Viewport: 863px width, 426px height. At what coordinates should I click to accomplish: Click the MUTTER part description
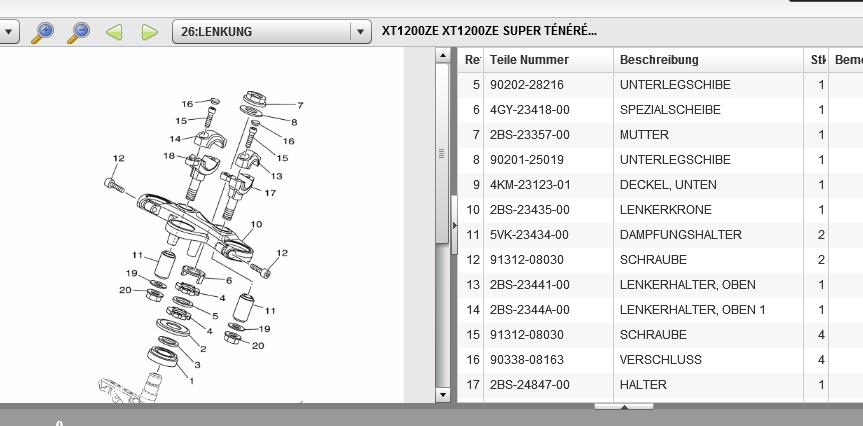pos(644,135)
